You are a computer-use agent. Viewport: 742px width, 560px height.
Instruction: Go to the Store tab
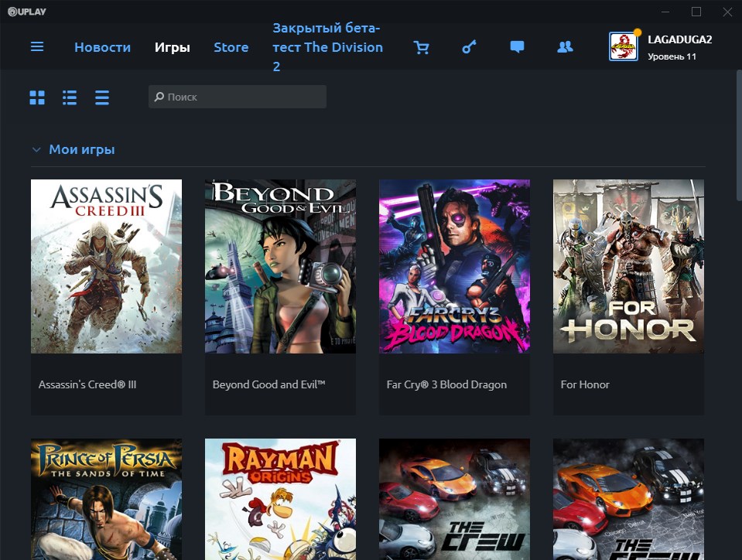[231, 47]
